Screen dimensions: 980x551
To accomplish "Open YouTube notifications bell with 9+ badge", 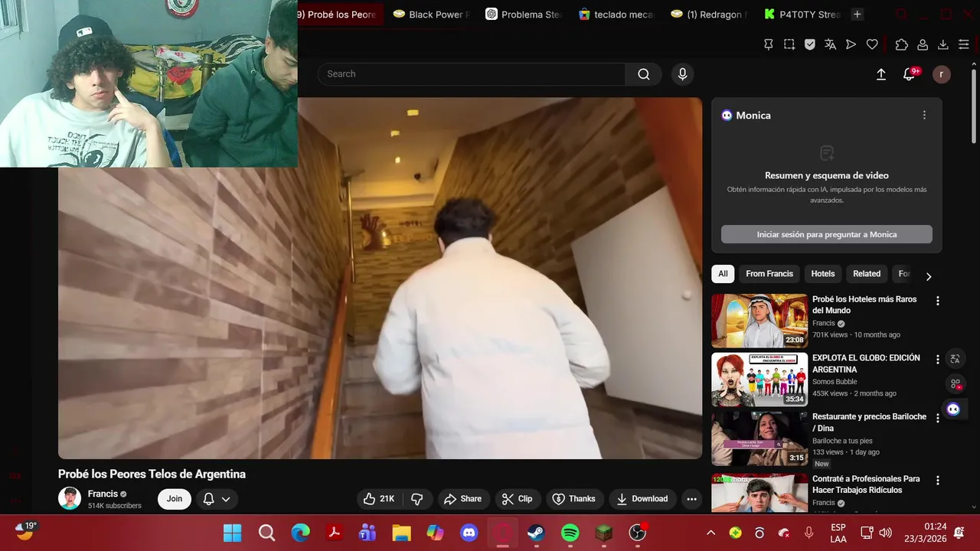I will click(x=910, y=74).
